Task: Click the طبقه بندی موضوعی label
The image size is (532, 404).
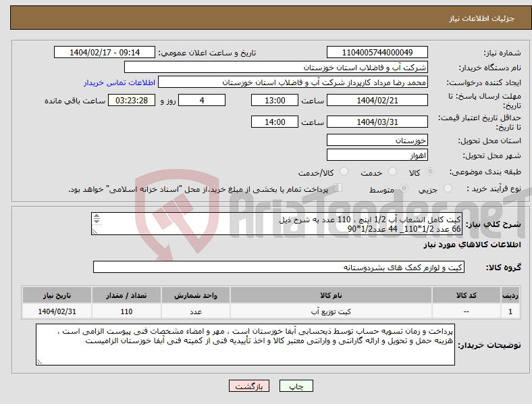Action: tap(485, 172)
